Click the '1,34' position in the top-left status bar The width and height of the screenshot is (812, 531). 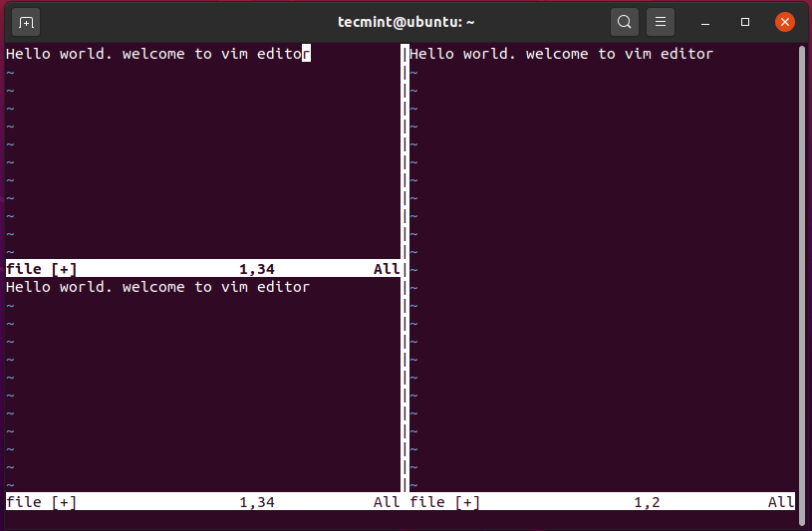tap(257, 269)
